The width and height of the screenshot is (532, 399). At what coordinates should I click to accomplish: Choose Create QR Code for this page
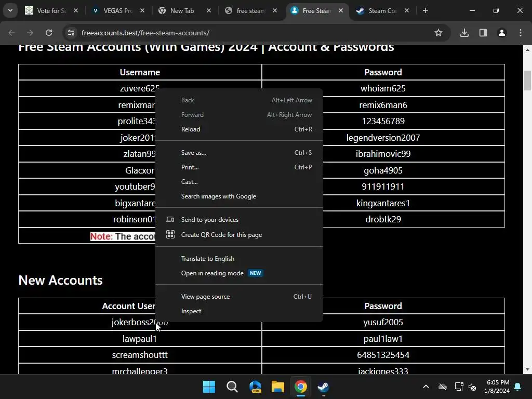[x=239, y=234]
